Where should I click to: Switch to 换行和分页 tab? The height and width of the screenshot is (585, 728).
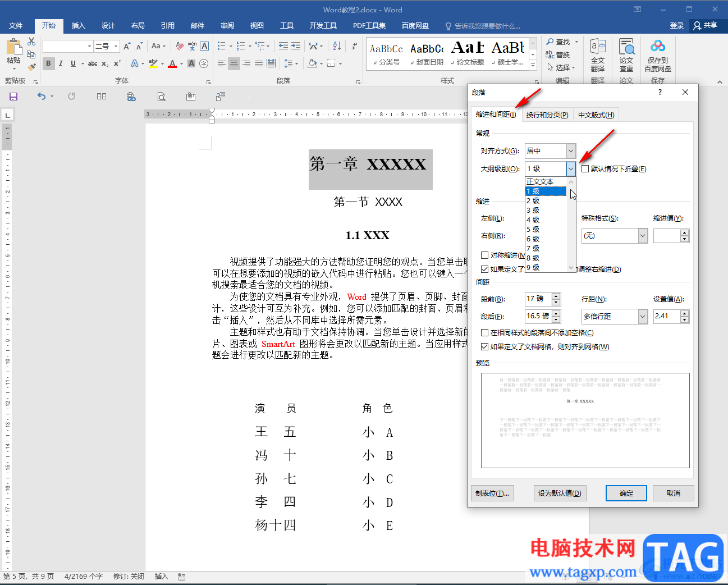[x=547, y=115]
